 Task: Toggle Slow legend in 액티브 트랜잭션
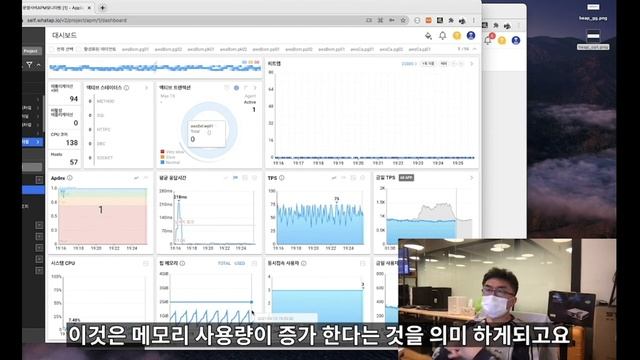(x=168, y=157)
